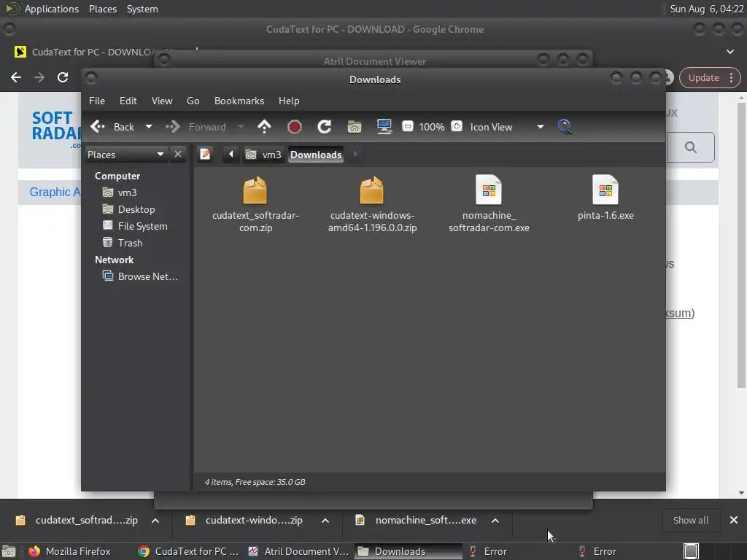Viewport: 747px width, 560px height.
Task: Open the Chrome tab search chevron
Action: coord(729,52)
